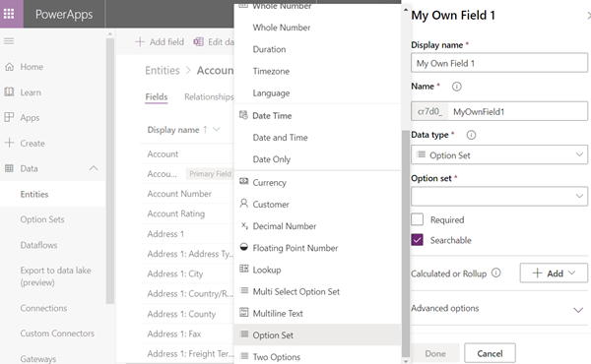The height and width of the screenshot is (364, 591).
Task: Open the Add calculated or rollup dropdown
Action: click(x=554, y=273)
